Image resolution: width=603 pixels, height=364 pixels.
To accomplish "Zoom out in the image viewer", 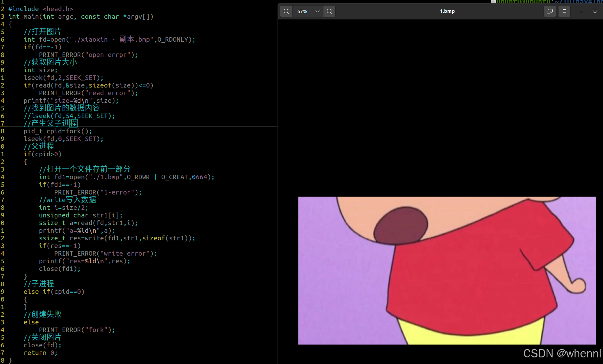I will pos(286,11).
